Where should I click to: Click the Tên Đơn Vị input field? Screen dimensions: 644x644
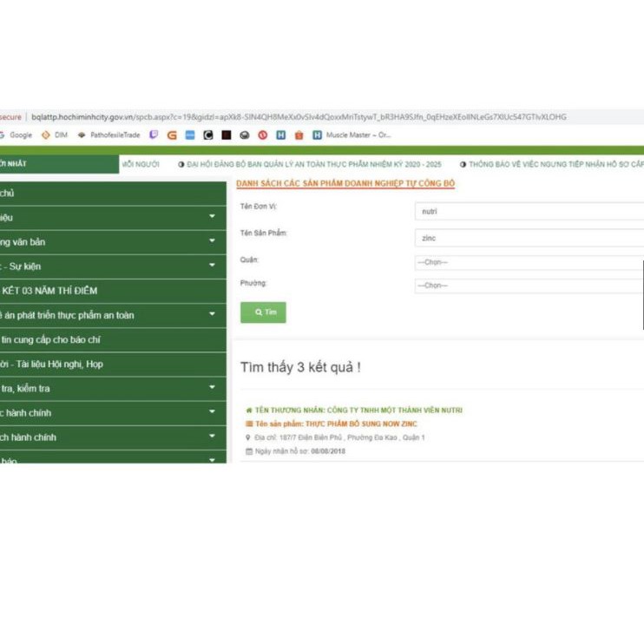529,212
